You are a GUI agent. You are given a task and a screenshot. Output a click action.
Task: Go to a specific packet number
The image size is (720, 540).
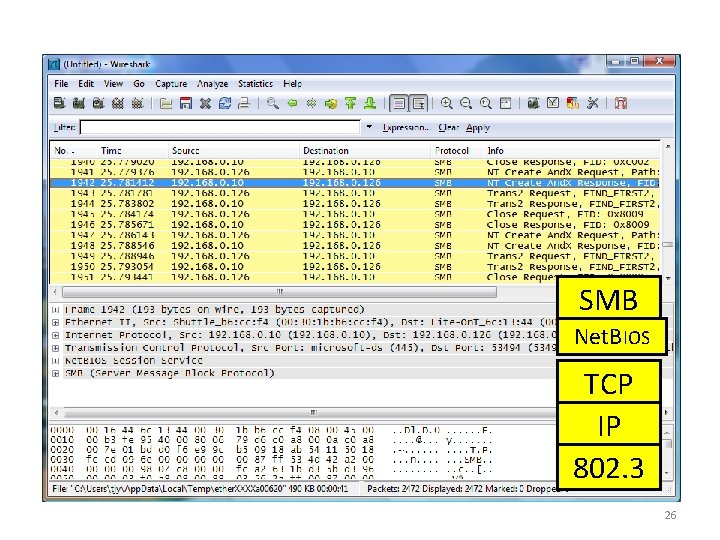click(x=331, y=103)
